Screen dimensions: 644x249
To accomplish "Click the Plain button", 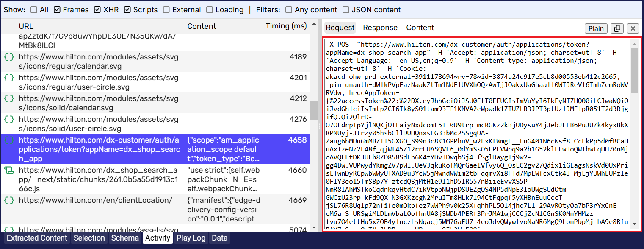I will pyautogui.click(x=596, y=28).
